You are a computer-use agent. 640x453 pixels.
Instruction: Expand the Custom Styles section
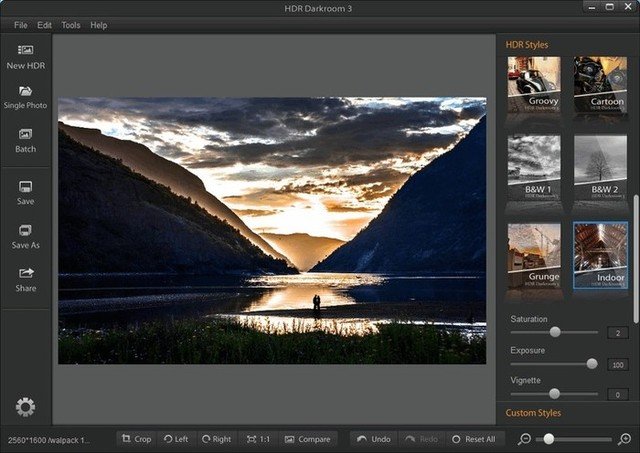click(534, 413)
